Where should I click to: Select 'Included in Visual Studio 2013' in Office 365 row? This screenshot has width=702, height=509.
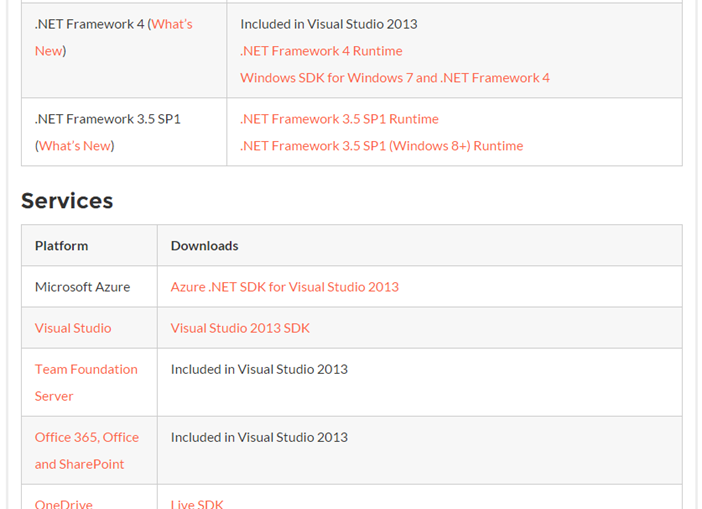(259, 437)
